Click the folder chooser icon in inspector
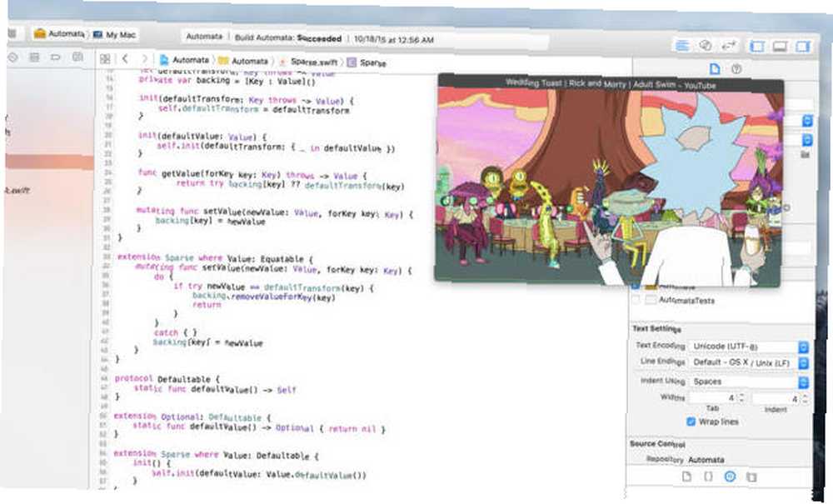833x504 pixels. [x=806, y=155]
